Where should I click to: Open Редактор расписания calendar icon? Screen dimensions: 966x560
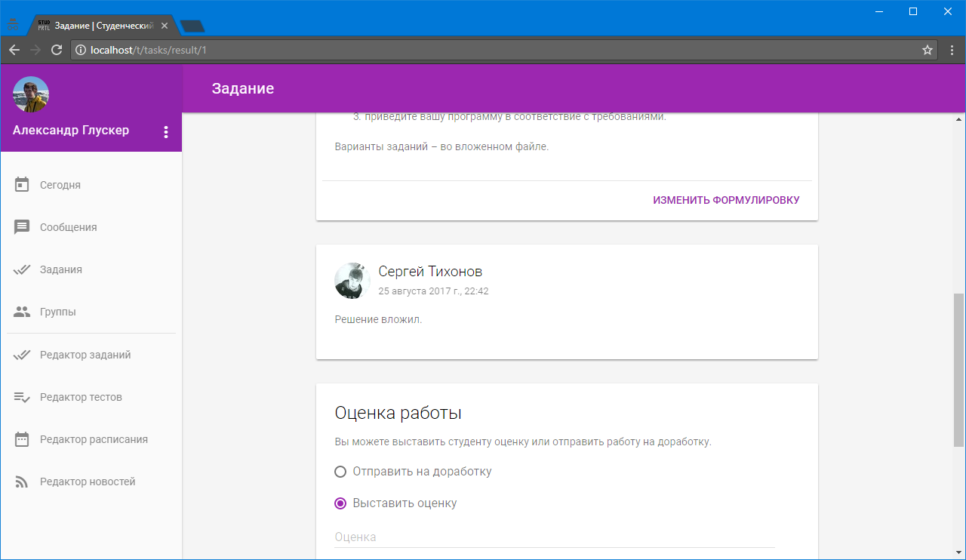coord(23,438)
